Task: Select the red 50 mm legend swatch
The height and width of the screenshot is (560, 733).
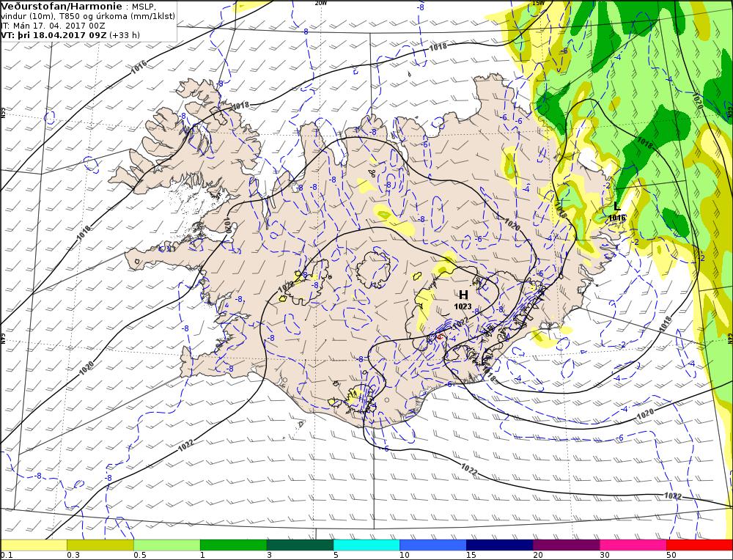Action: (x=699, y=545)
